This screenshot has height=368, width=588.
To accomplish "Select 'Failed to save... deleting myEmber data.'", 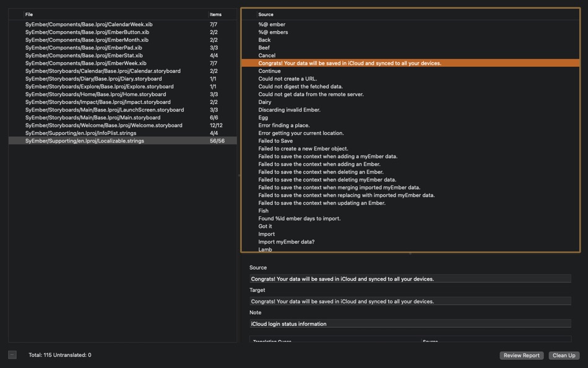I will (410, 180).
